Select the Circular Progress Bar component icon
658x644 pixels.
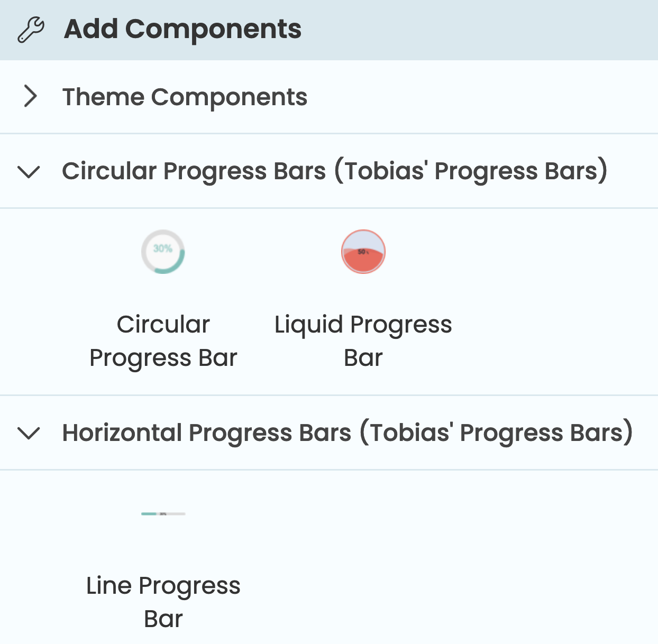coord(163,252)
